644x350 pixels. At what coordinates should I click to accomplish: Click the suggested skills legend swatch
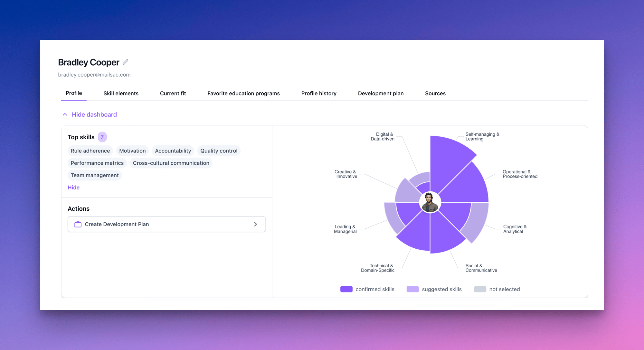[412, 289]
